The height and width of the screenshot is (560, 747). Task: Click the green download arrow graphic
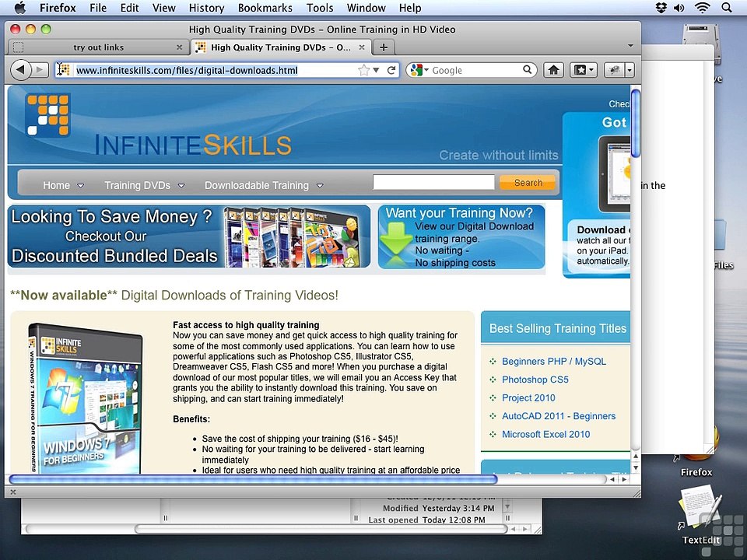tap(395, 238)
